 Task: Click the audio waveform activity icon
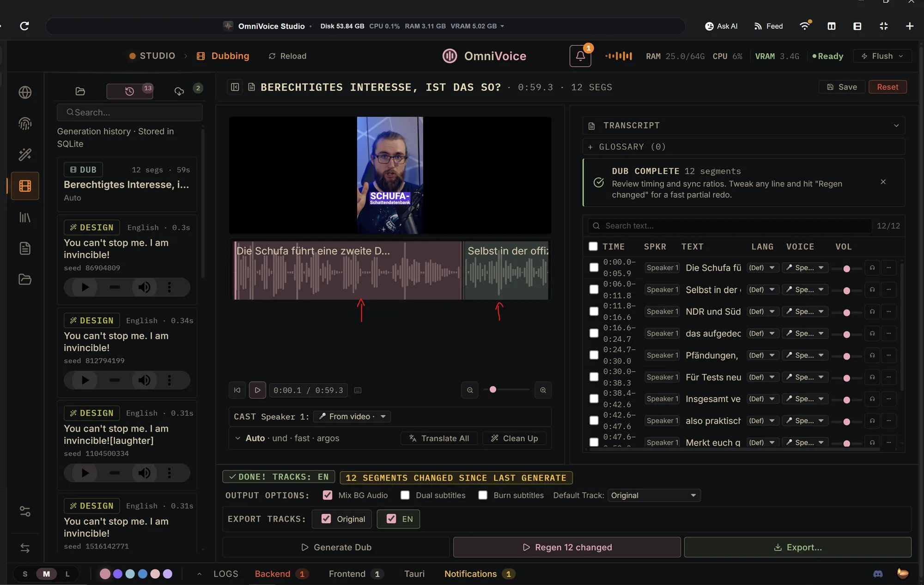619,56
